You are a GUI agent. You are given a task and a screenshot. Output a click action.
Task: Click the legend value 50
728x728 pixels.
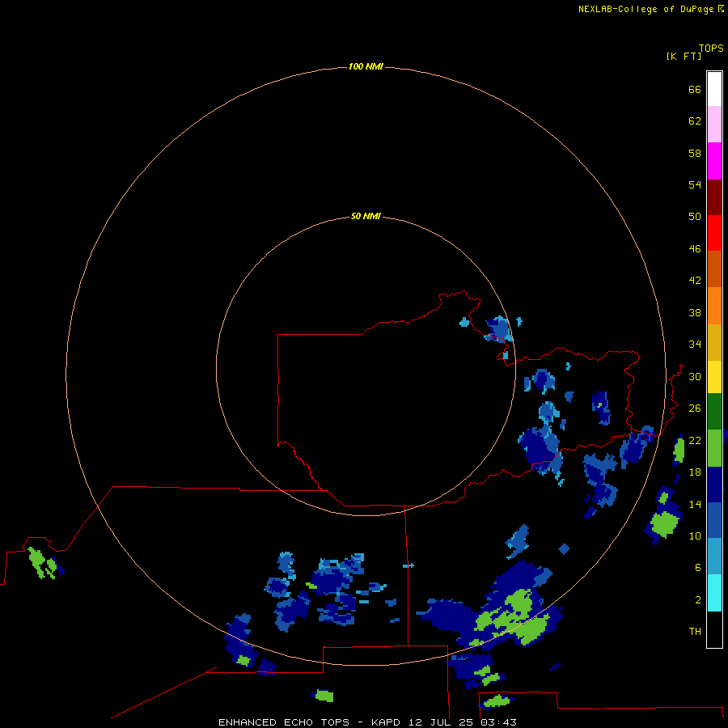[x=695, y=217]
